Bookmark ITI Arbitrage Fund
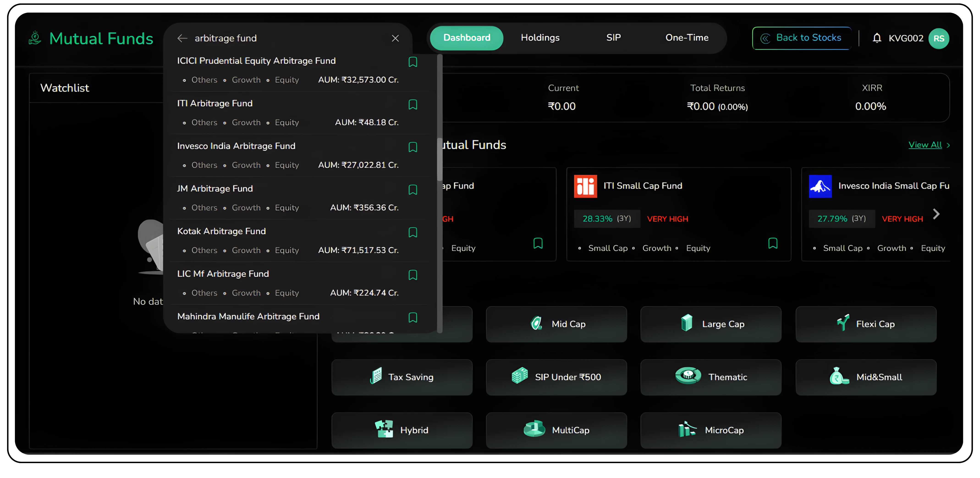980x478 pixels. pos(413,105)
